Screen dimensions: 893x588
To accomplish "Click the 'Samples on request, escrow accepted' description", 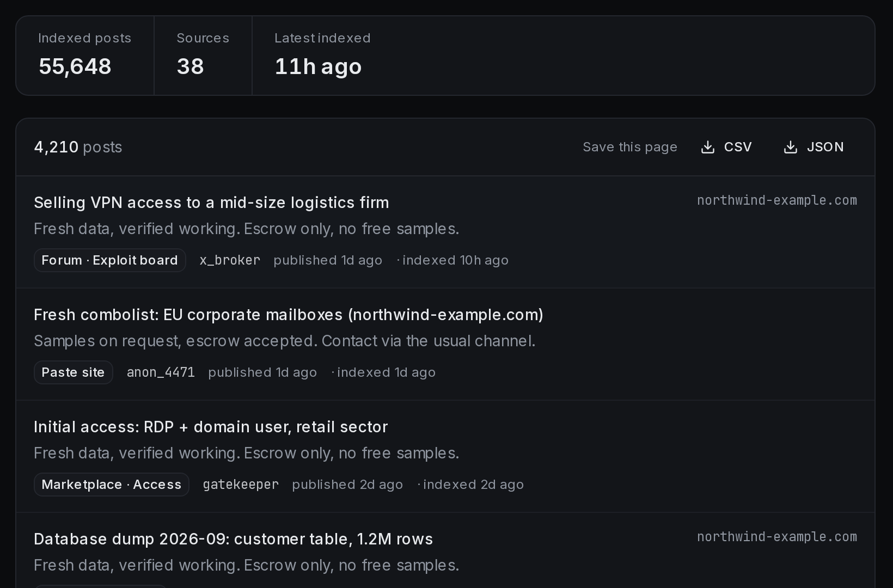I will pos(285,341).
